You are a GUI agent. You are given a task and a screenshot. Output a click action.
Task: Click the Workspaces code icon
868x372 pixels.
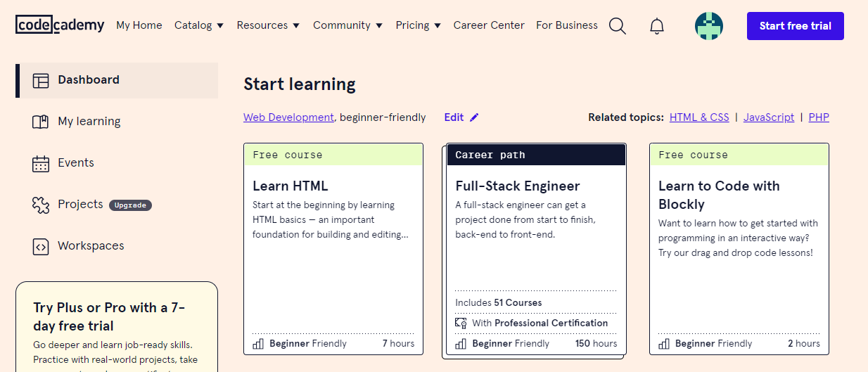(41, 246)
